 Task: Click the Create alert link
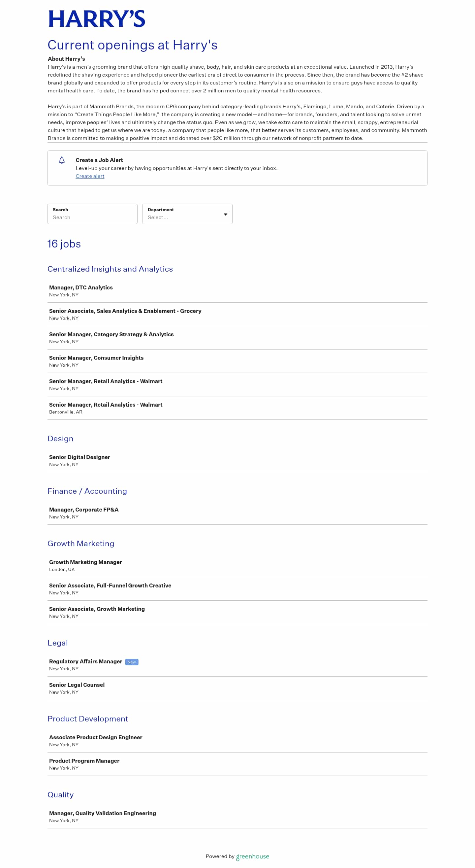click(x=90, y=176)
